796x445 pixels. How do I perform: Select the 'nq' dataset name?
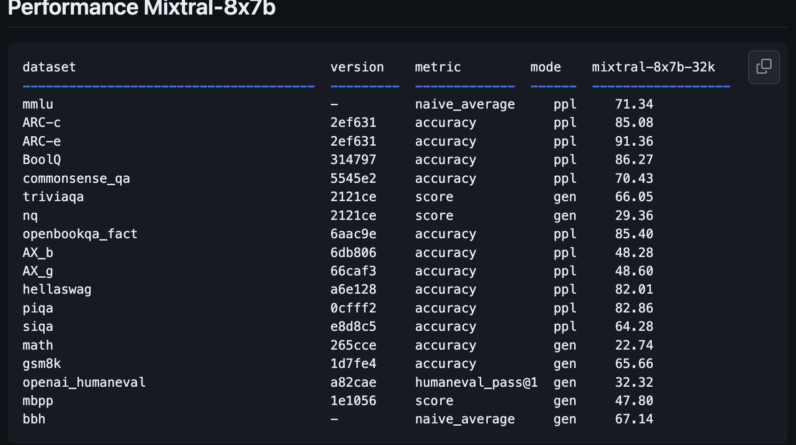click(30, 216)
